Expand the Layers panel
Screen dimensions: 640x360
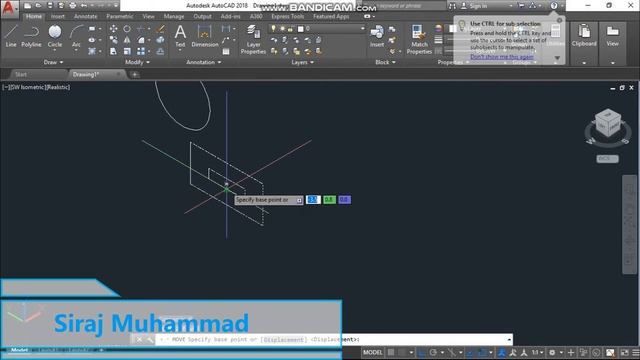tap(302, 62)
